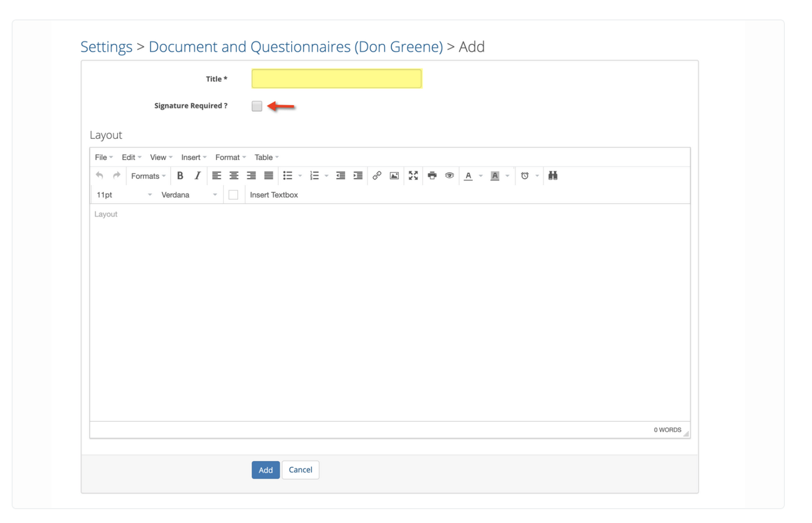Open find and replace via binoculars icon
Screen dimensions: 812x523
[x=552, y=175]
